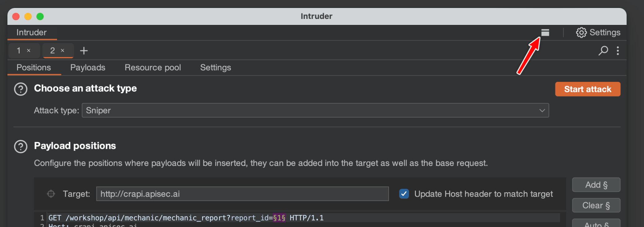Click the Add § button
The height and width of the screenshot is (227, 644).
(596, 185)
